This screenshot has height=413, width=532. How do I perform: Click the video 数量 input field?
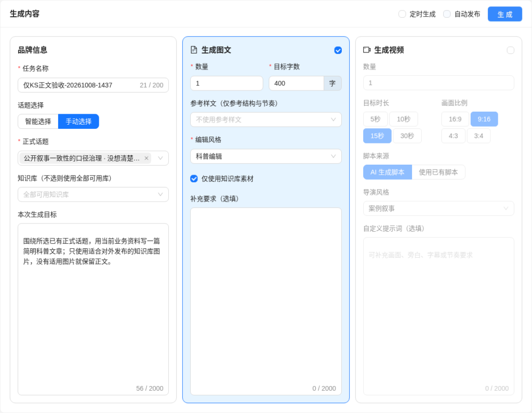click(438, 83)
